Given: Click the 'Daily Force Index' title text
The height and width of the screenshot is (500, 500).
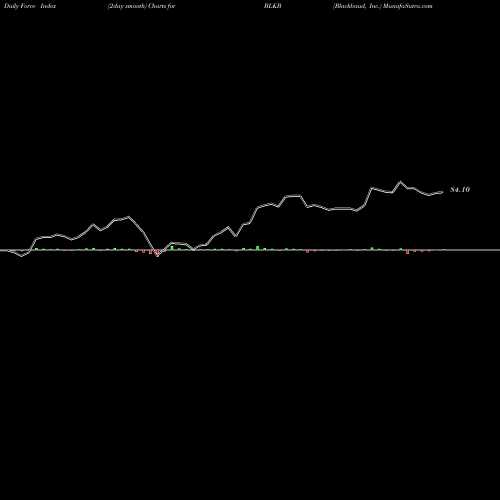Looking at the screenshot, I should pos(30,6).
